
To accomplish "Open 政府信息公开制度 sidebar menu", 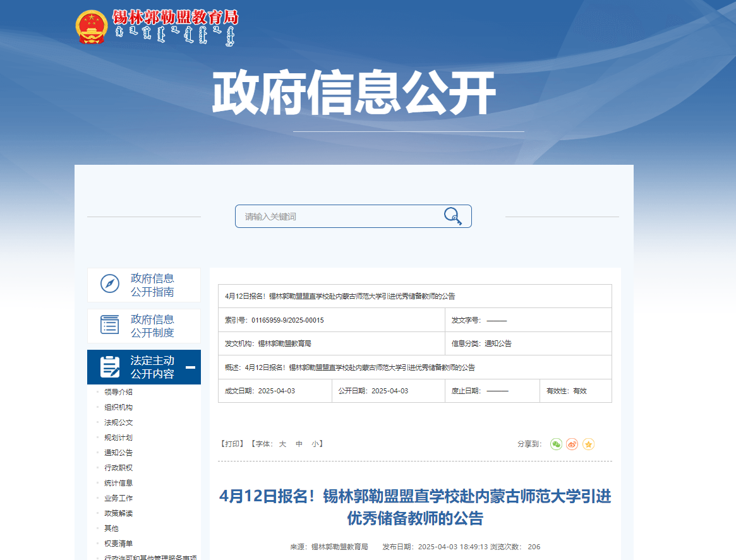I will tap(143, 326).
